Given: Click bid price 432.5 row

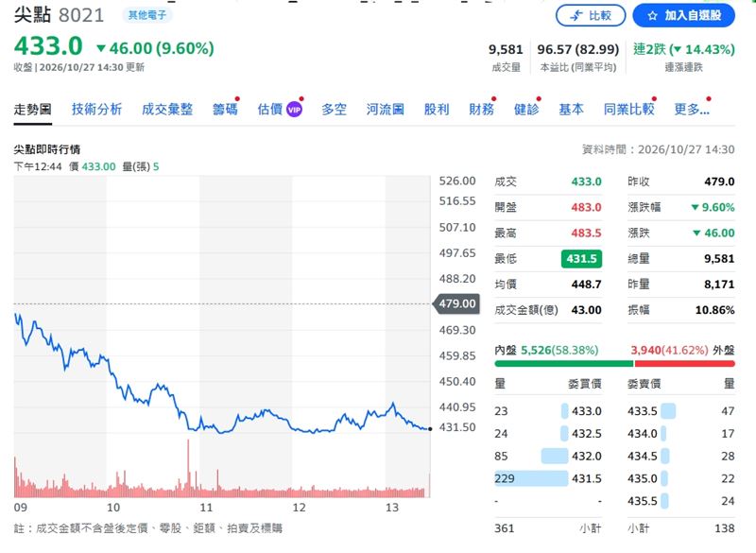Looking at the screenshot, I should 548,434.
